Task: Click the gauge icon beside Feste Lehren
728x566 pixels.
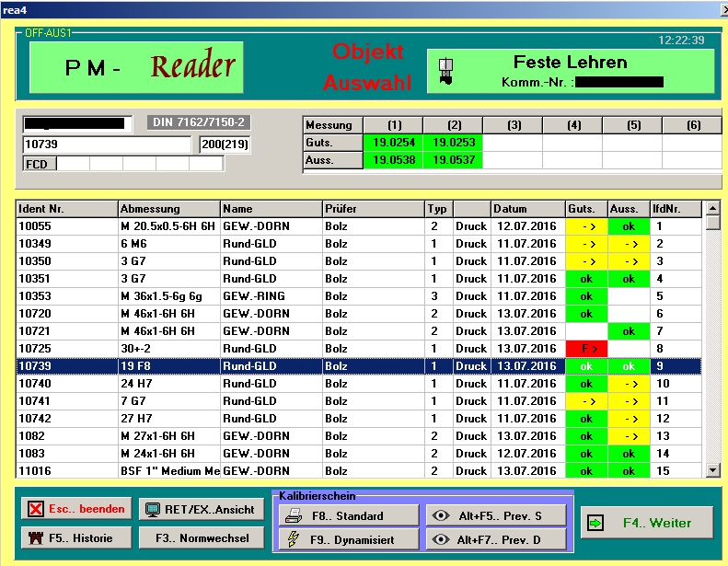Action: pyautogui.click(x=447, y=72)
